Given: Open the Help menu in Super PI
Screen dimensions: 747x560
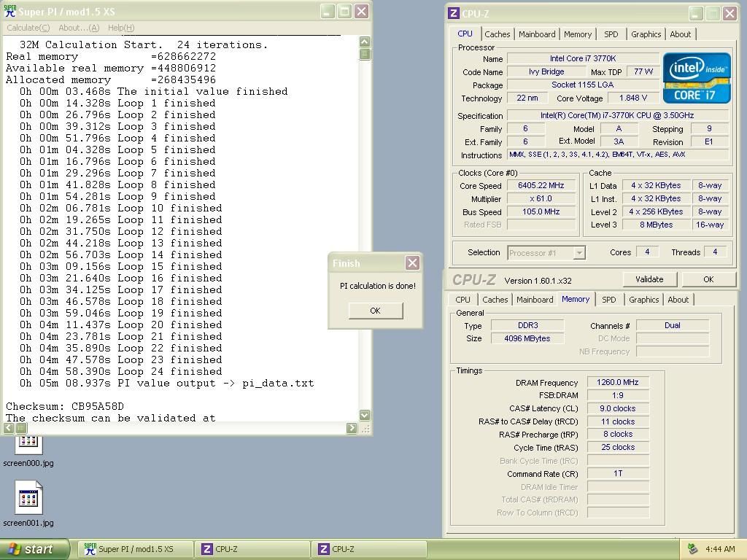Looking at the screenshot, I should (121, 28).
